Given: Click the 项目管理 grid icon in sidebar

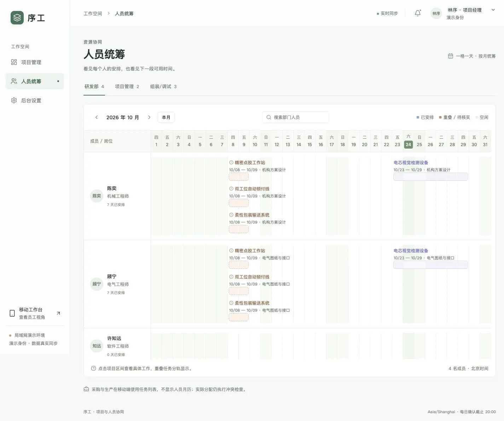Looking at the screenshot, I should [x=14, y=62].
